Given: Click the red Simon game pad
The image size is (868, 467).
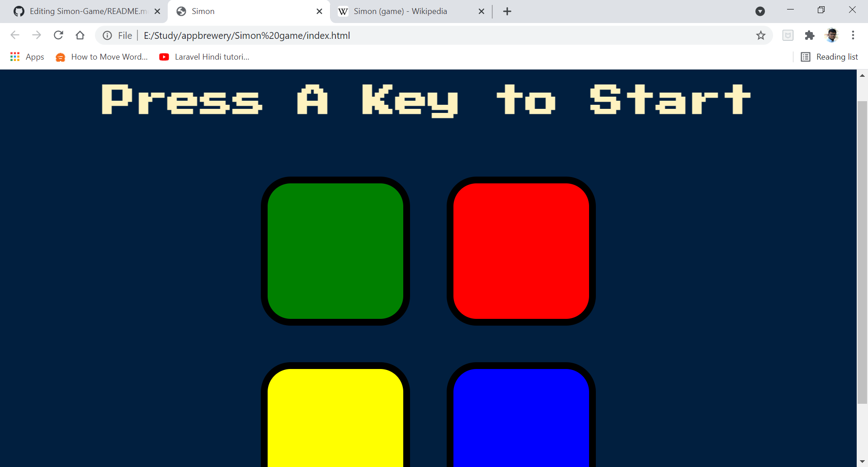Looking at the screenshot, I should coord(521,251).
